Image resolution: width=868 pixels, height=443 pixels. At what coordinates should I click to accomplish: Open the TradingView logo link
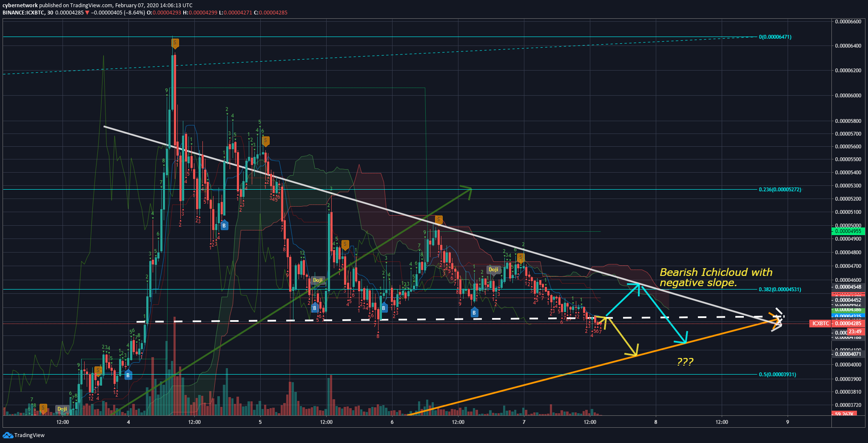click(24, 435)
